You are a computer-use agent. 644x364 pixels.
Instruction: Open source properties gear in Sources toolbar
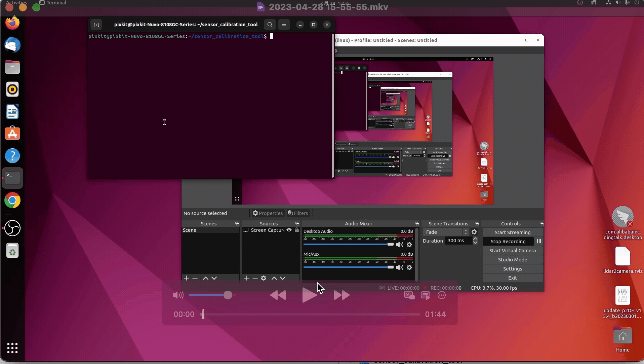(x=264, y=278)
